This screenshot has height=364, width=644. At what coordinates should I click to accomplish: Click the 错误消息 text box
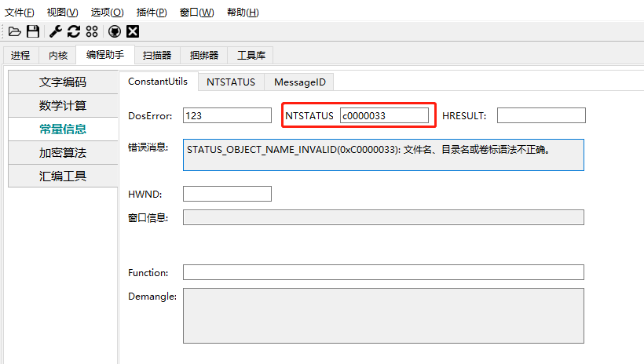point(383,155)
